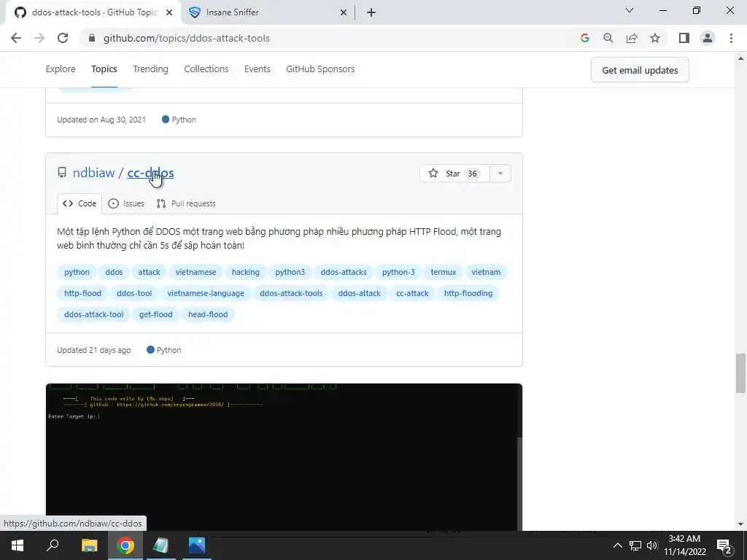This screenshot has height=560, width=747.
Task: Click the vietnamese topic tag
Action: point(196,272)
